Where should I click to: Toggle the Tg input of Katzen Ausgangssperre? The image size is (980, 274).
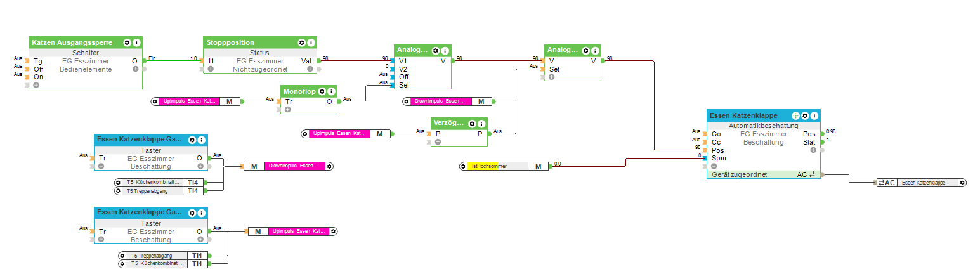(x=28, y=62)
